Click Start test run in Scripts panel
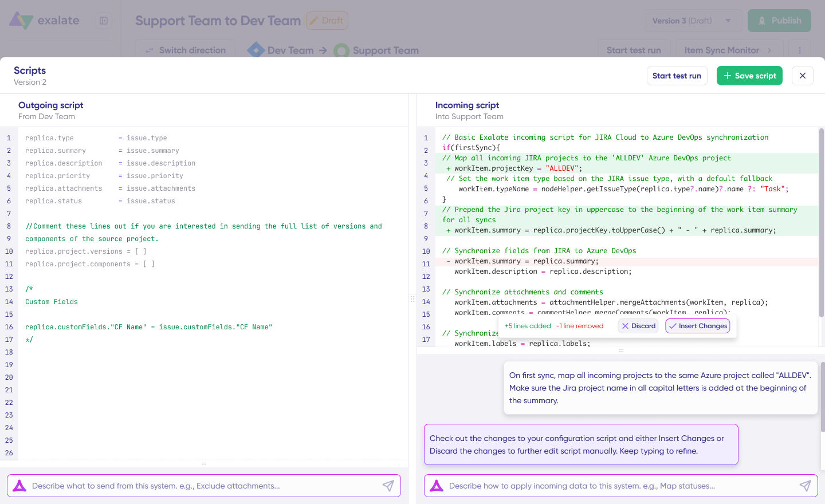 (x=677, y=76)
